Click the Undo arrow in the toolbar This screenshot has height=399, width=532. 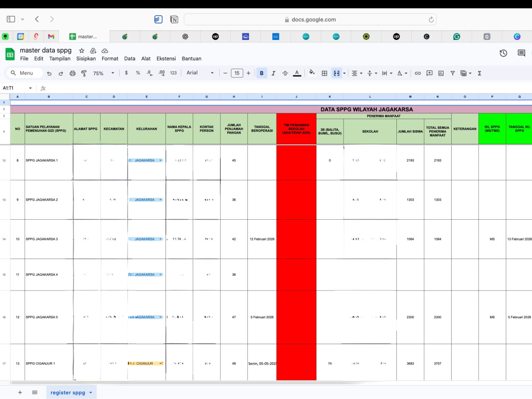pyautogui.click(x=49, y=73)
